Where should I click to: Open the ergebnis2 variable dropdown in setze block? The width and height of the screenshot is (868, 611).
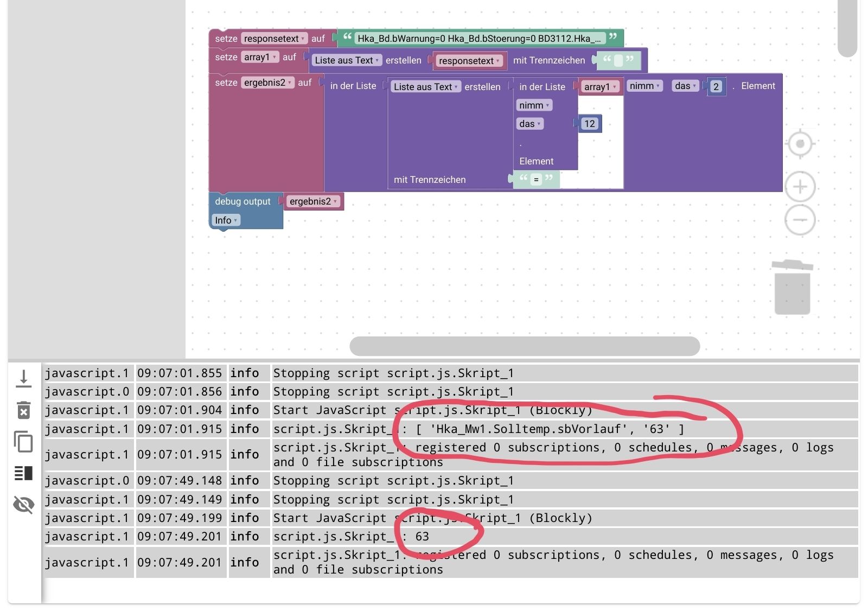pyautogui.click(x=268, y=82)
